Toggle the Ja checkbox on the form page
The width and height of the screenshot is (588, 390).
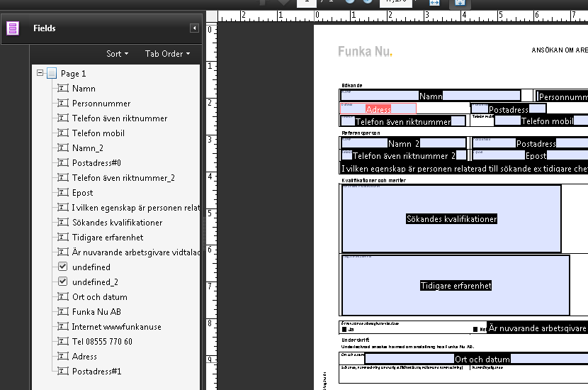click(344, 329)
